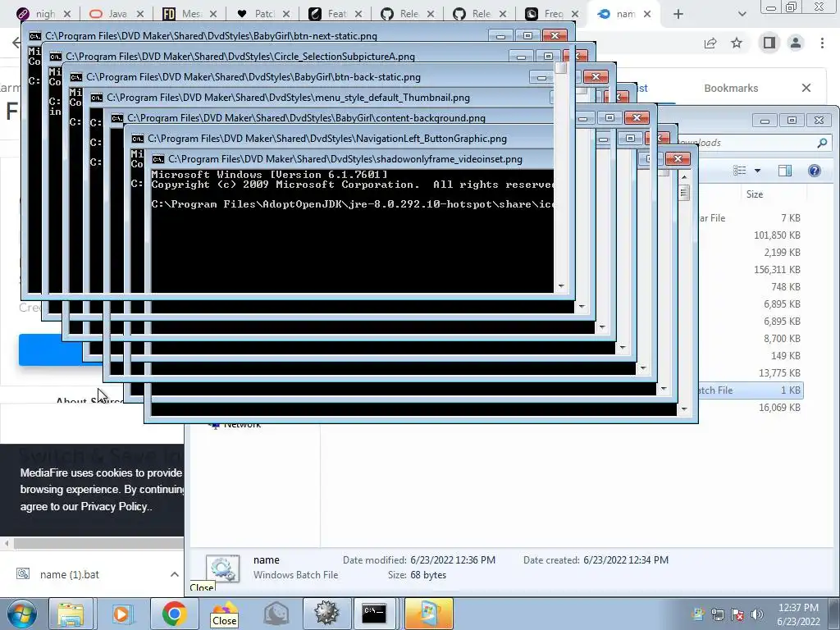Bookmark this page with the star icon
The height and width of the screenshot is (630, 840).
point(737,43)
